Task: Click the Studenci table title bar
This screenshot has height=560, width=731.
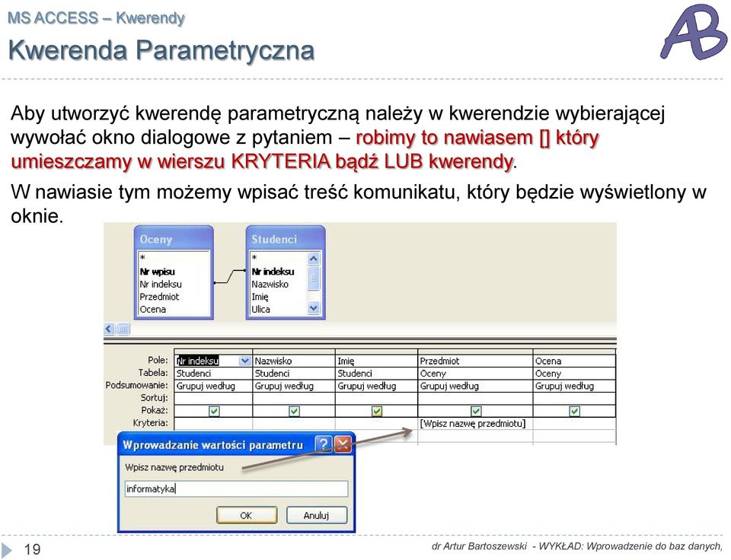Action: click(286, 239)
